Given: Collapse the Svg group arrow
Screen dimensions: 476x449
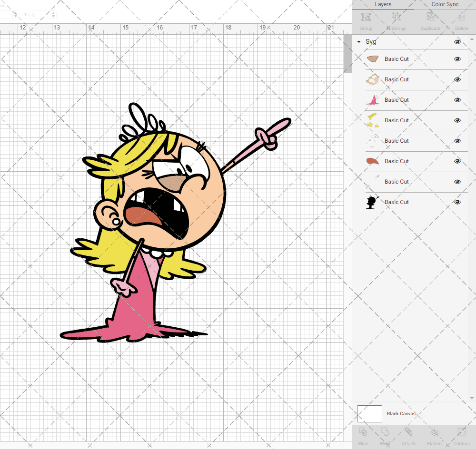Looking at the screenshot, I should (x=359, y=41).
